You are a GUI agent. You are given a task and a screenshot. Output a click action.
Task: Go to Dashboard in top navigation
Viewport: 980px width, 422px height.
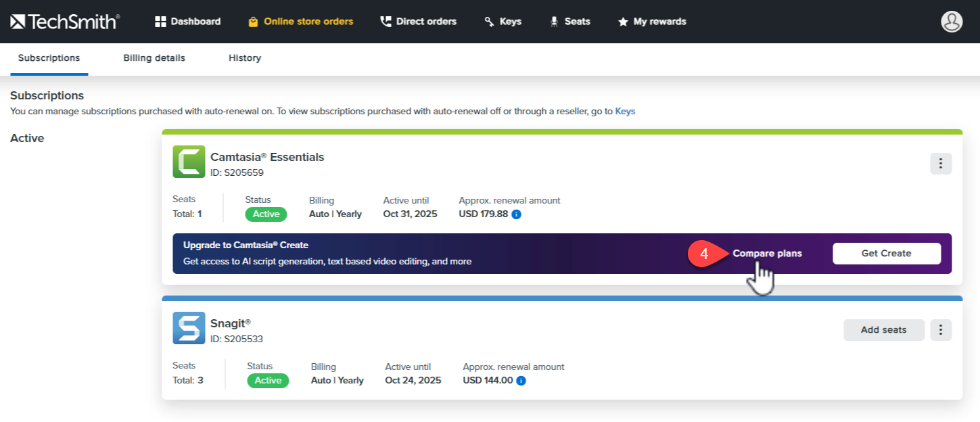pyautogui.click(x=188, y=22)
